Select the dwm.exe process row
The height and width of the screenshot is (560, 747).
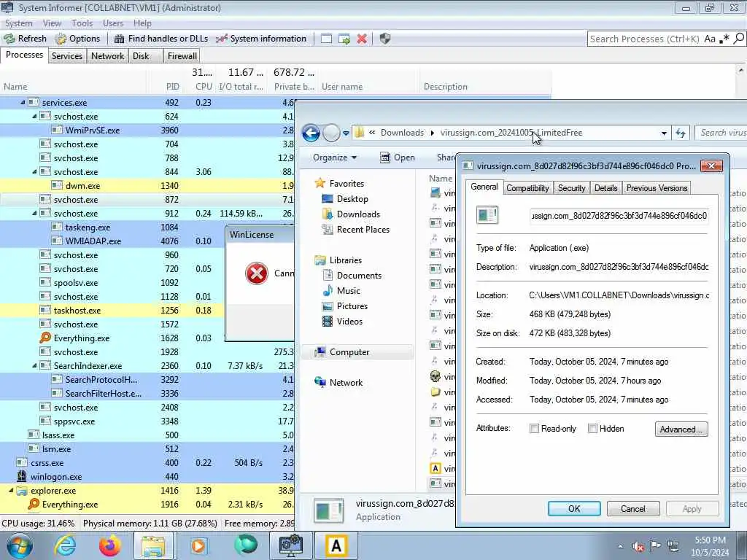pos(147,186)
